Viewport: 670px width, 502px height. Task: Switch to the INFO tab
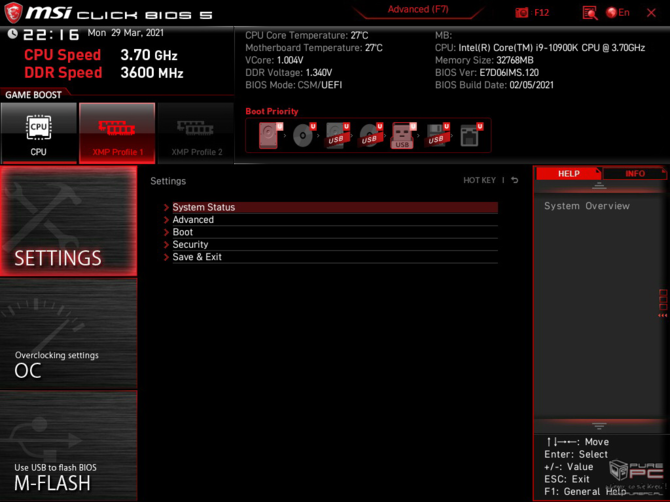pos(635,173)
